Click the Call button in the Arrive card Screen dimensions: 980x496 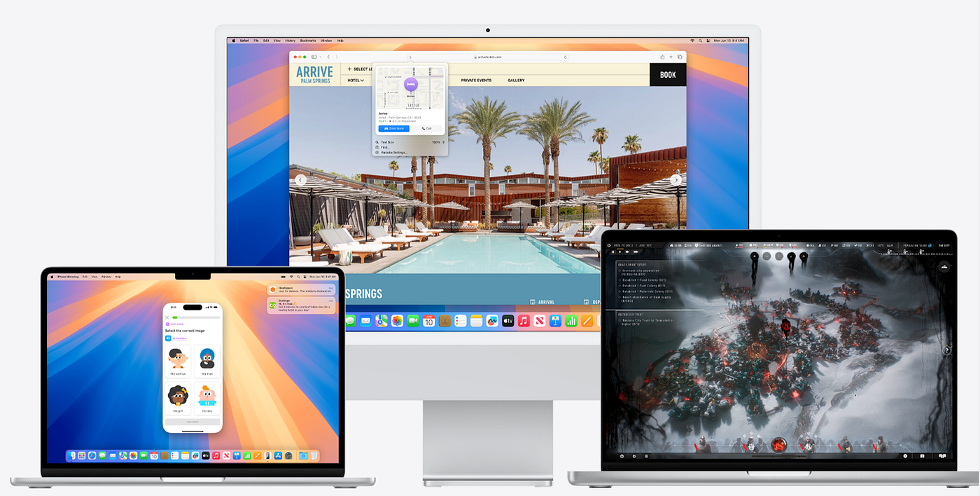(427, 129)
